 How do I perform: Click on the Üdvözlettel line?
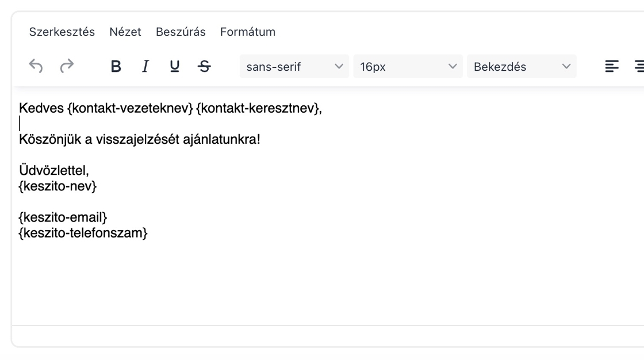(x=54, y=171)
